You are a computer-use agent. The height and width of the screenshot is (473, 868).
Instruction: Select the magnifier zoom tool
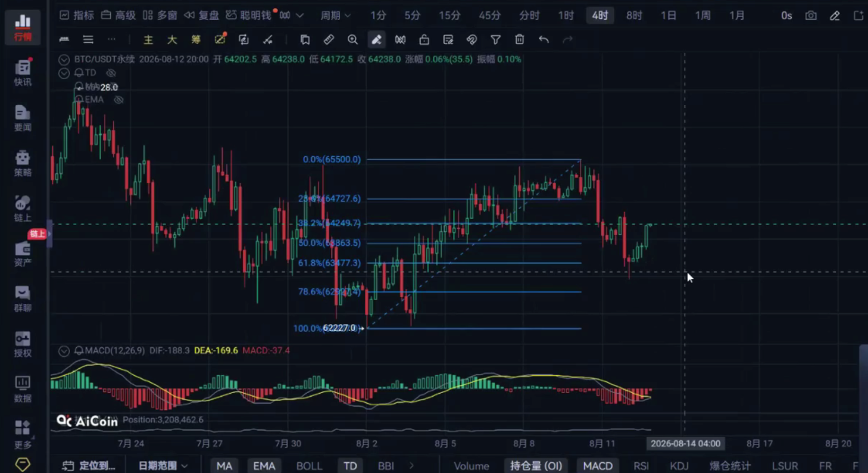pyautogui.click(x=352, y=39)
